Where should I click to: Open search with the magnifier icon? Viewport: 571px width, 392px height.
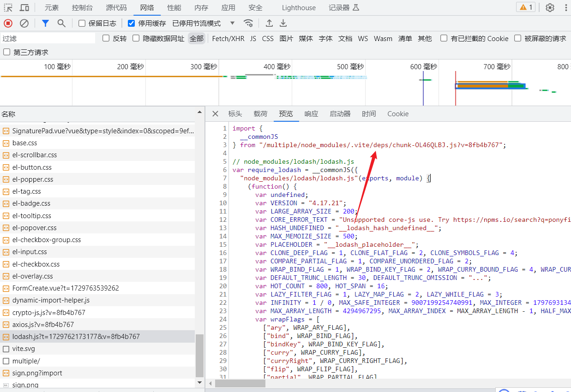point(61,23)
